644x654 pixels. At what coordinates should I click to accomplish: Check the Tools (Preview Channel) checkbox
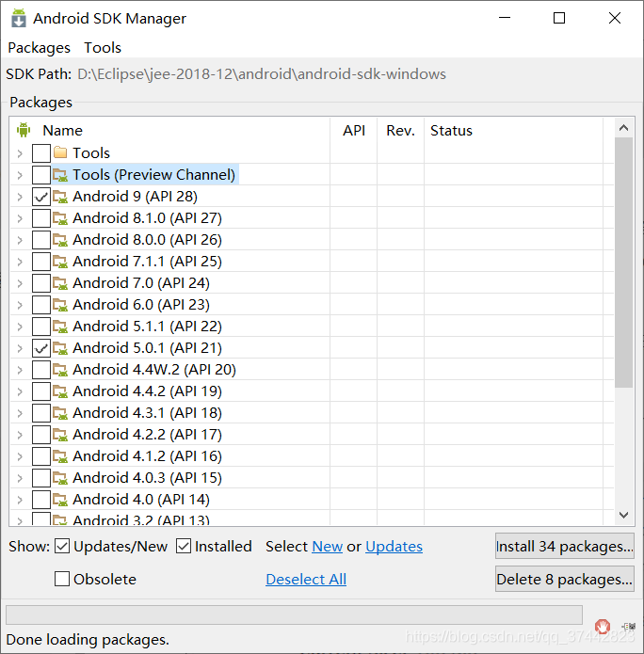click(x=41, y=175)
